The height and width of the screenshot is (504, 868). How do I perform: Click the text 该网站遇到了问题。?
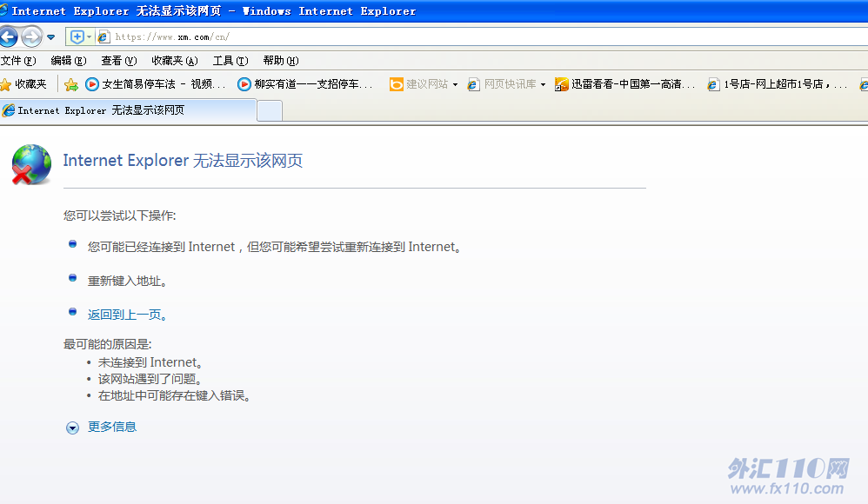pos(151,379)
